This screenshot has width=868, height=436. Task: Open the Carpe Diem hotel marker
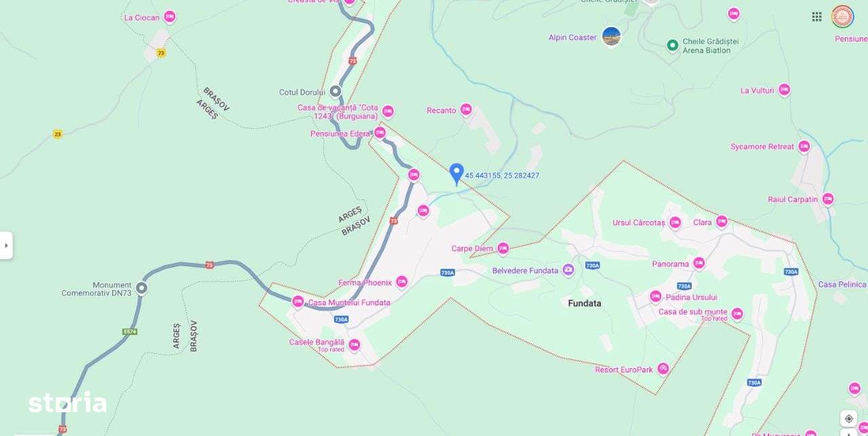503,249
